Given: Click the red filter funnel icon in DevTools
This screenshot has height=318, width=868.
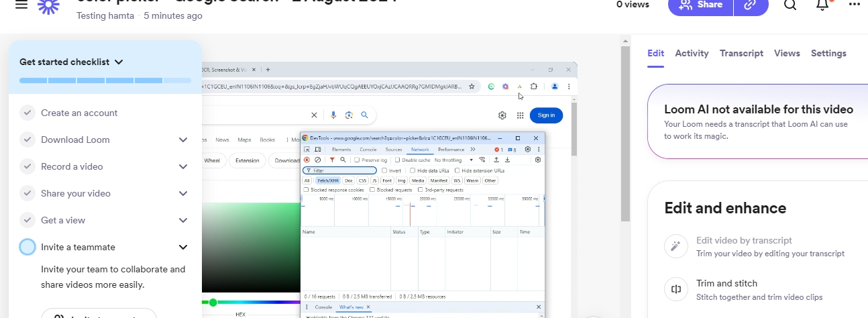Looking at the screenshot, I should [332, 160].
